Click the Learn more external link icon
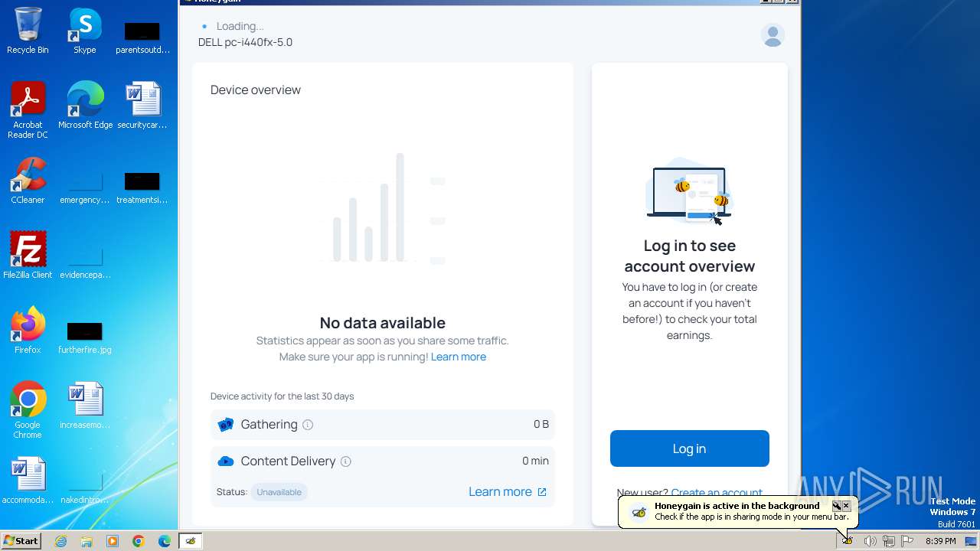The image size is (980, 551). (x=542, y=492)
